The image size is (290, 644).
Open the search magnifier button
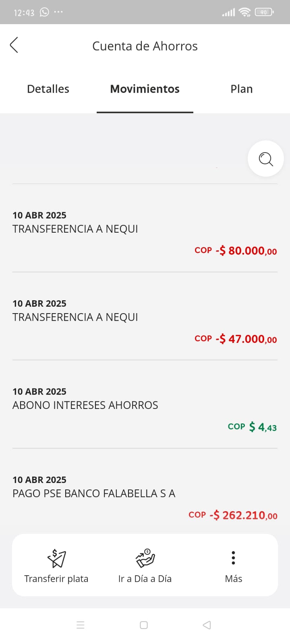(266, 159)
